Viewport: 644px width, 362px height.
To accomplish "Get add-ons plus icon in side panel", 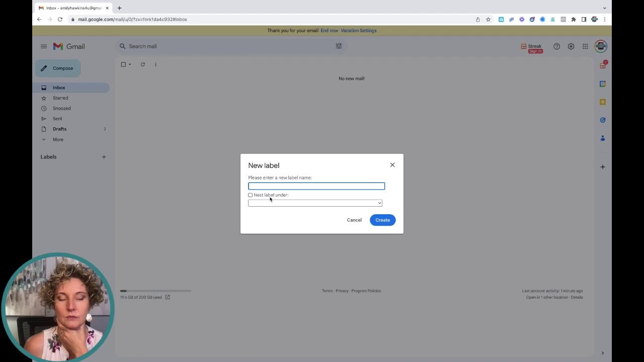I will click(x=603, y=167).
